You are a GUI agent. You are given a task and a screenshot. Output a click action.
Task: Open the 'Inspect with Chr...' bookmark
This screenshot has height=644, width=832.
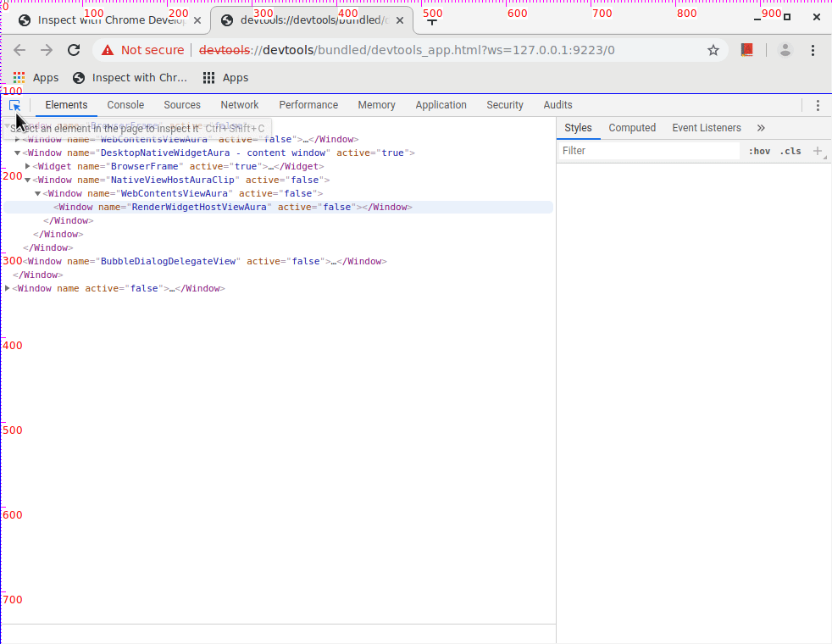(x=130, y=78)
